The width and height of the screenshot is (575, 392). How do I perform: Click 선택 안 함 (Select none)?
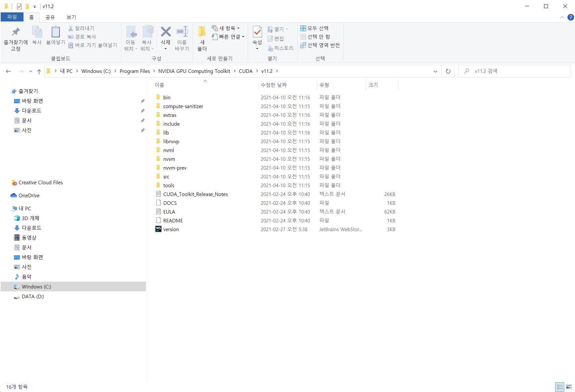(x=315, y=37)
